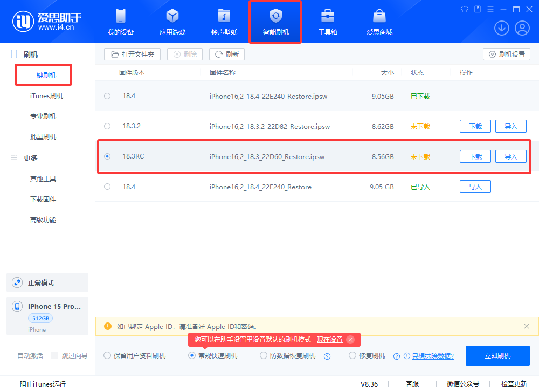Tick the 自动激活 checkbox
Viewport: 539px width, 392px height.
(10, 355)
